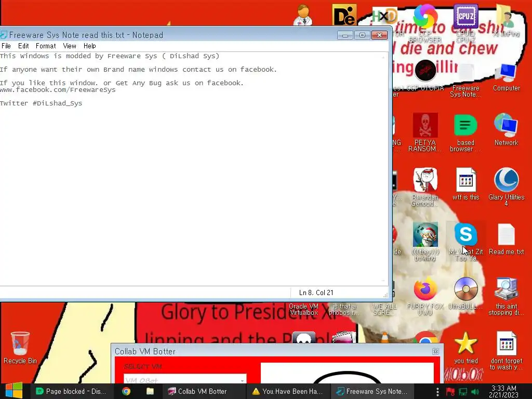Click the facebook.com/FreewareSys text line

pos(58,90)
